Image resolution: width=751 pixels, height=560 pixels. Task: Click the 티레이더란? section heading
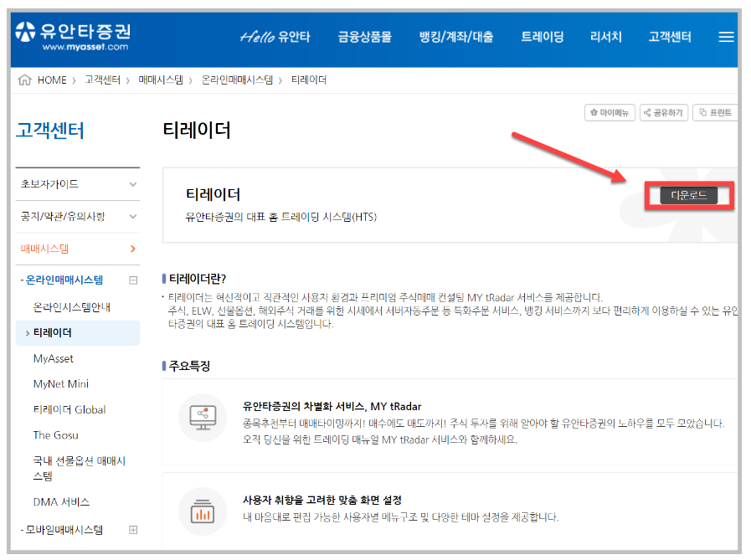[198, 279]
